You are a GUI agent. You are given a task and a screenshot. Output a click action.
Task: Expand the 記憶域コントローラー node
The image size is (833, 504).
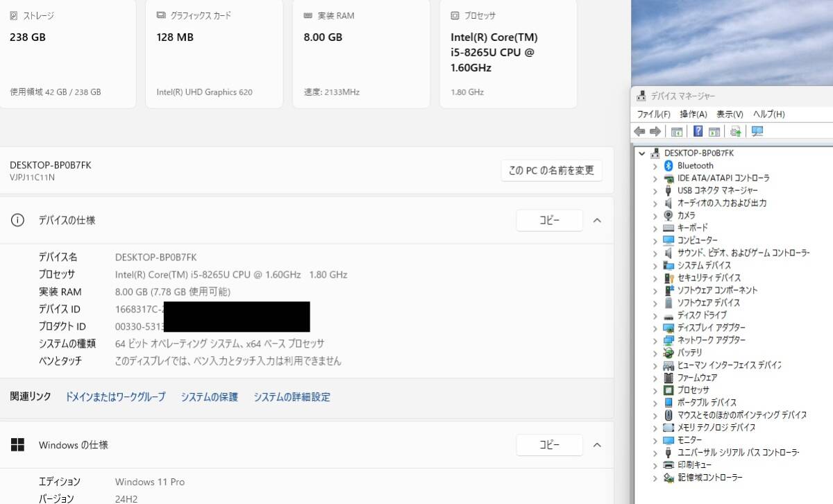click(x=655, y=478)
